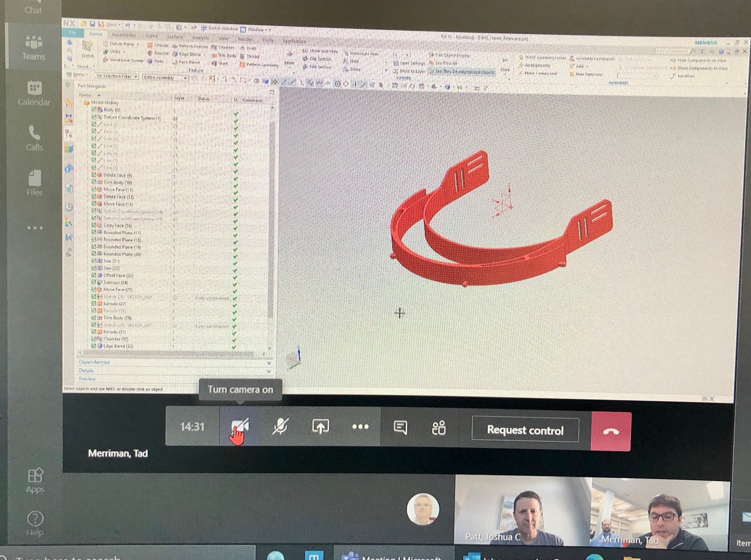Expand the Details panel in Part Navigator
The image size is (751, 560).
pos(174,370)
